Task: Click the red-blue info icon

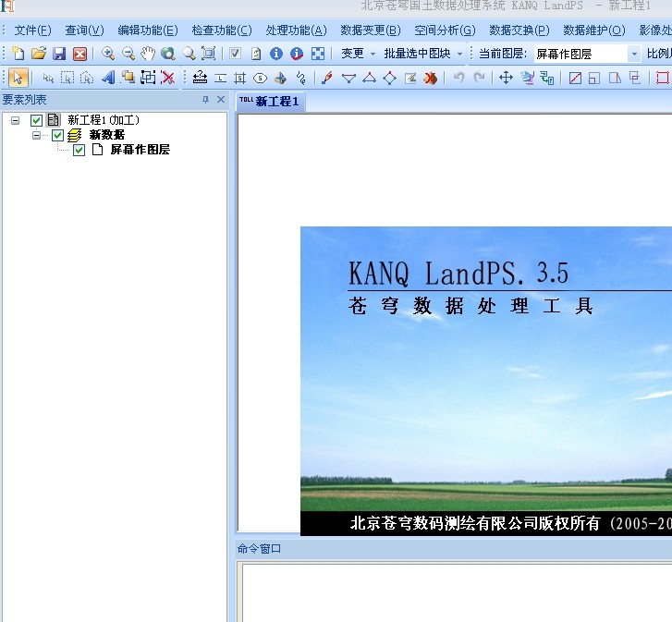Action: click(297, 54)
